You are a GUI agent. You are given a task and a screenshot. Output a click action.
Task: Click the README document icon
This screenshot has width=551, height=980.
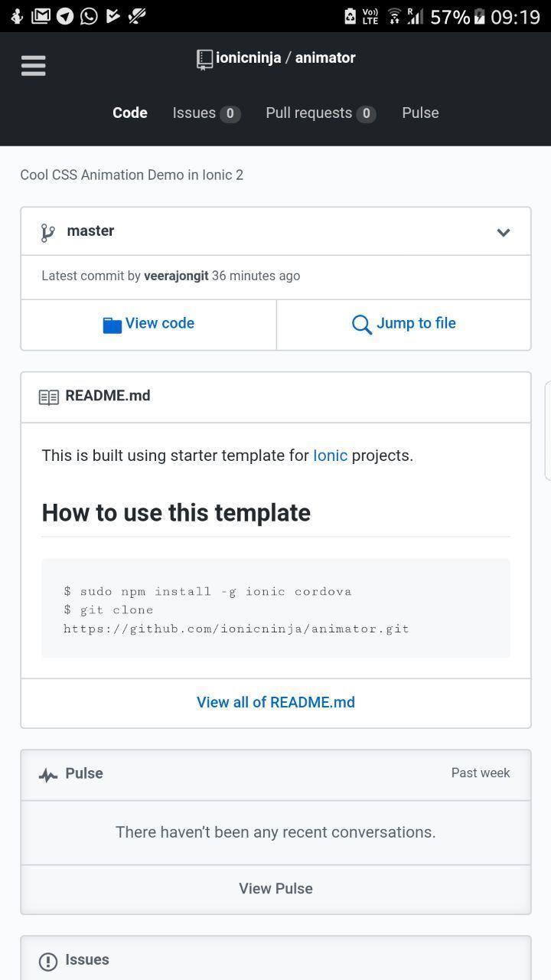49,397
